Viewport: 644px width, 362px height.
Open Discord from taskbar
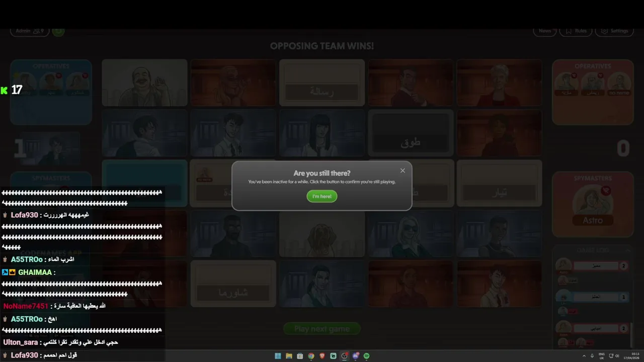point(356,356)
